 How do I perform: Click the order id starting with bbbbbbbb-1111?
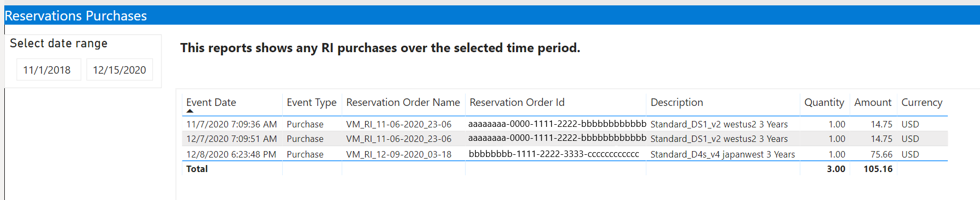[554, 154]
